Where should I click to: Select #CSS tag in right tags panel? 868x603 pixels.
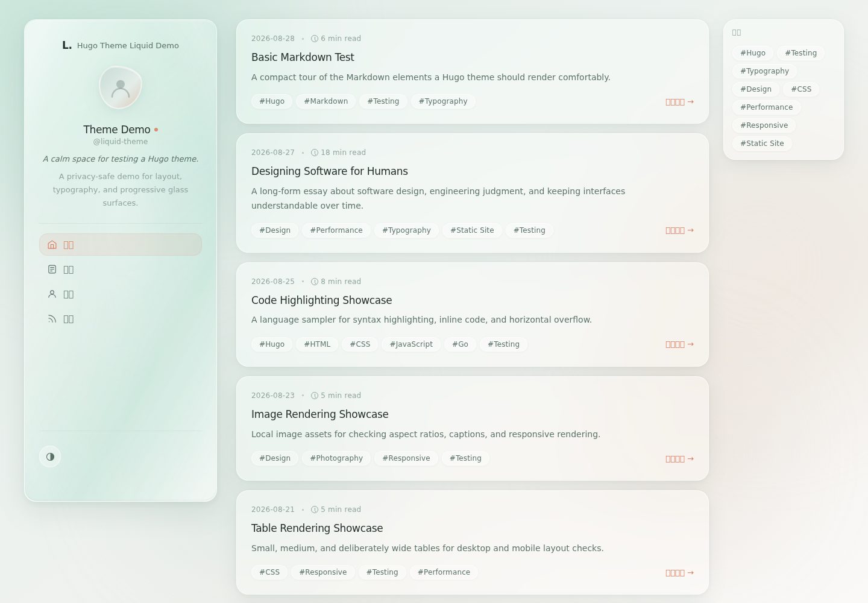[801, 89]
